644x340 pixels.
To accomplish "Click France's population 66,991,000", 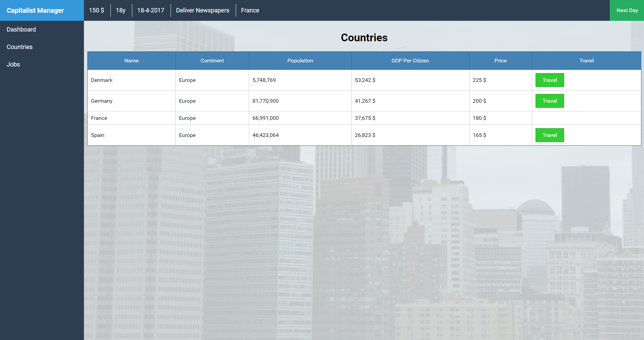I will click(x=266, y=118).
